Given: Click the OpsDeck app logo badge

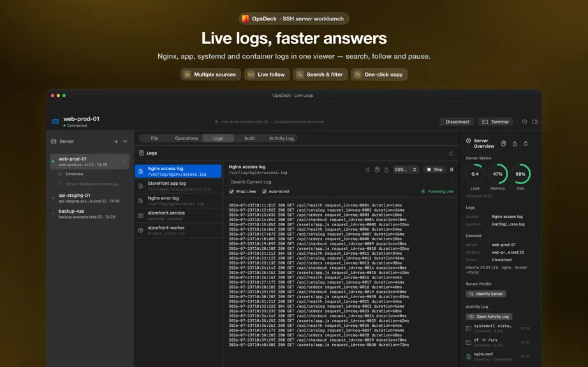Looking at the screenshot, I should tap(246, 18).
